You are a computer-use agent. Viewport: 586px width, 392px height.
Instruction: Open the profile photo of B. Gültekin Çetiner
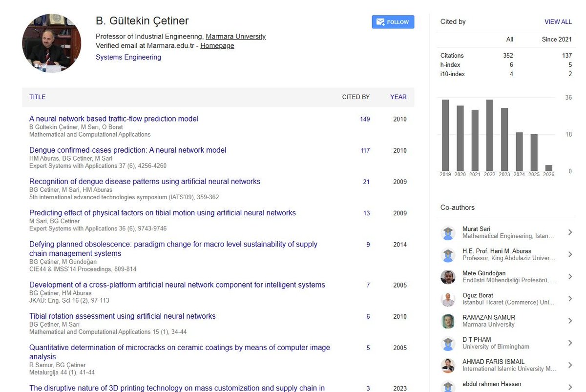[52, 43]
